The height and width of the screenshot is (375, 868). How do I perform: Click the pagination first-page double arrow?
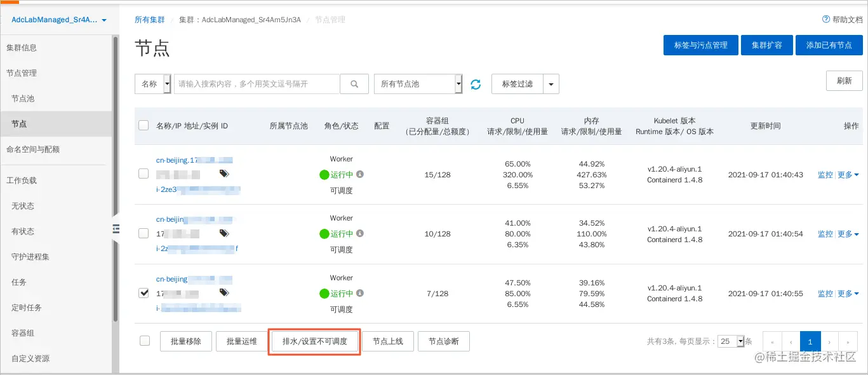[x=772, y=341]
